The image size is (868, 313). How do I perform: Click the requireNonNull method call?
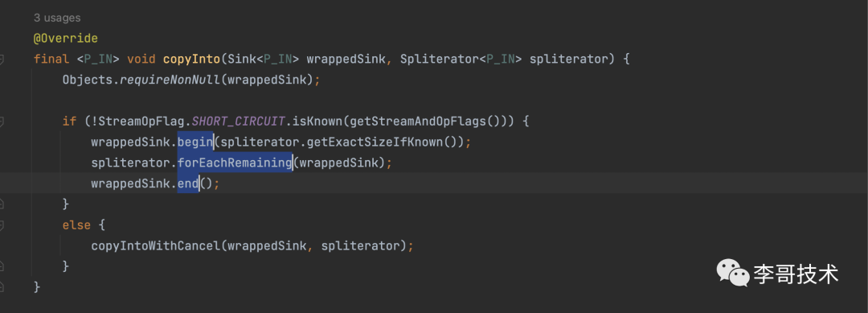point(170,79)
